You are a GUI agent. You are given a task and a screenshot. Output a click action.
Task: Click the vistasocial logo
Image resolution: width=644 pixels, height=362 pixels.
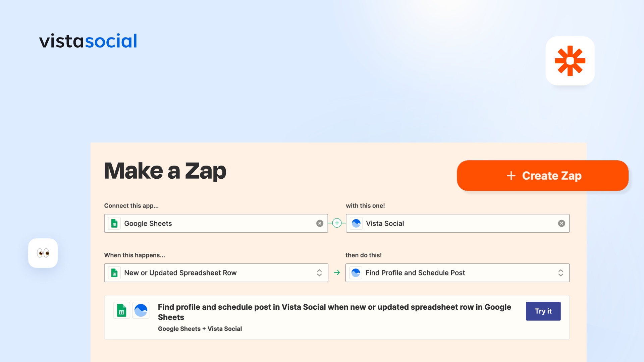point(88,41)
